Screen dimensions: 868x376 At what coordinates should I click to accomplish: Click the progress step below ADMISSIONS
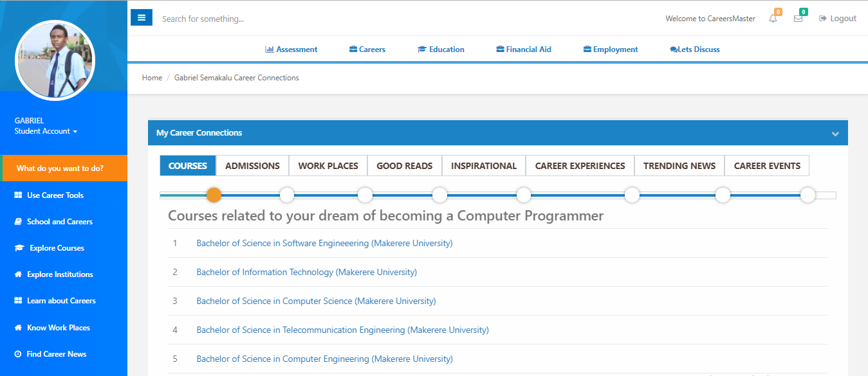click(287, 195)
